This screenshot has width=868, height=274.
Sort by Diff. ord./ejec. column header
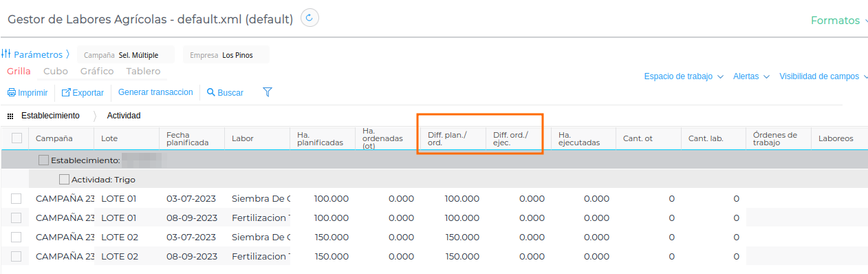pyautogui.click(x=519, y=138)
